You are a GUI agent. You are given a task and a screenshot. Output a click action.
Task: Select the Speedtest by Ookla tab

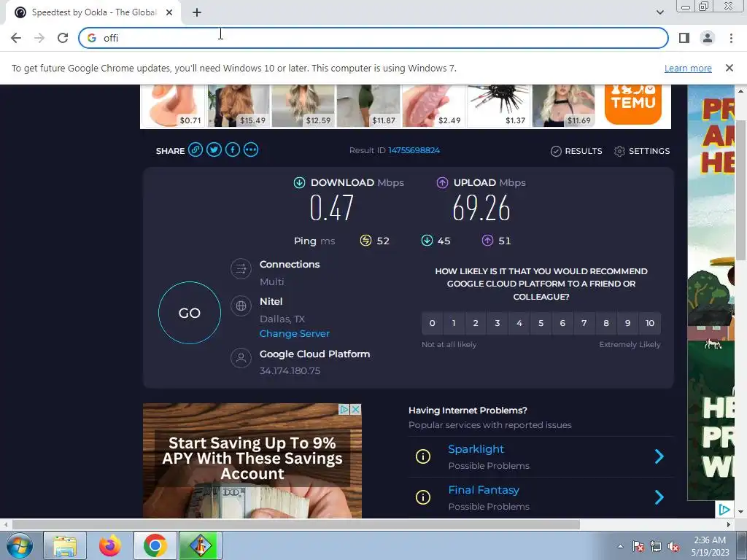(x=94, y=12)
